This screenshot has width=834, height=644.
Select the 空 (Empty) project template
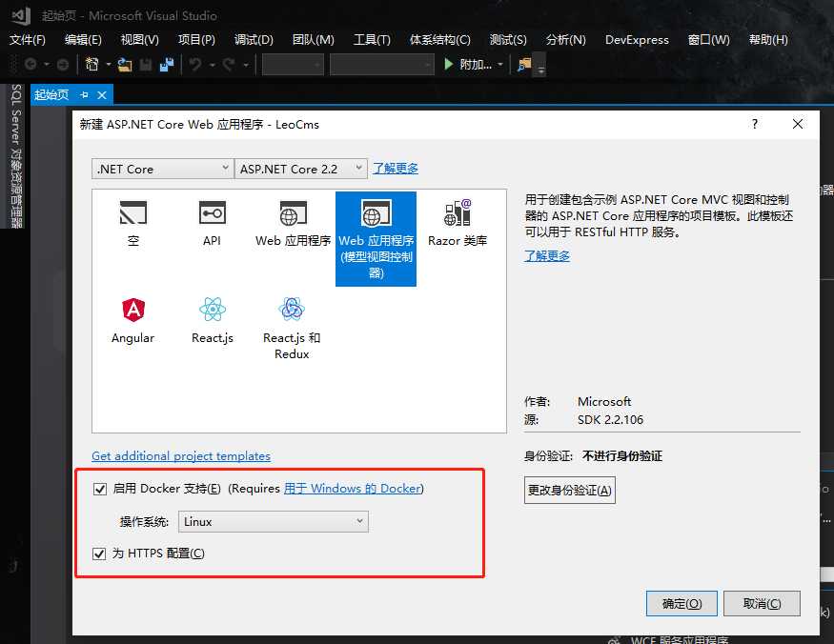coord(133,223)
